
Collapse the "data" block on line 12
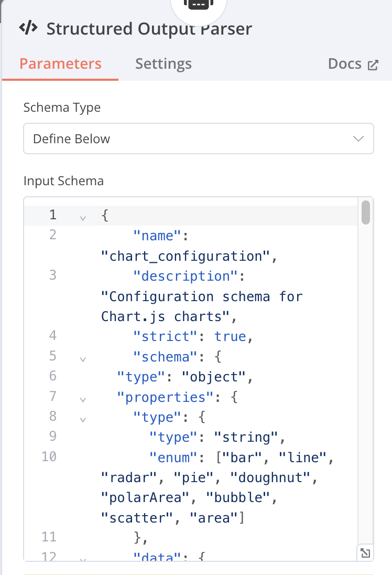(x=82, y=559)
